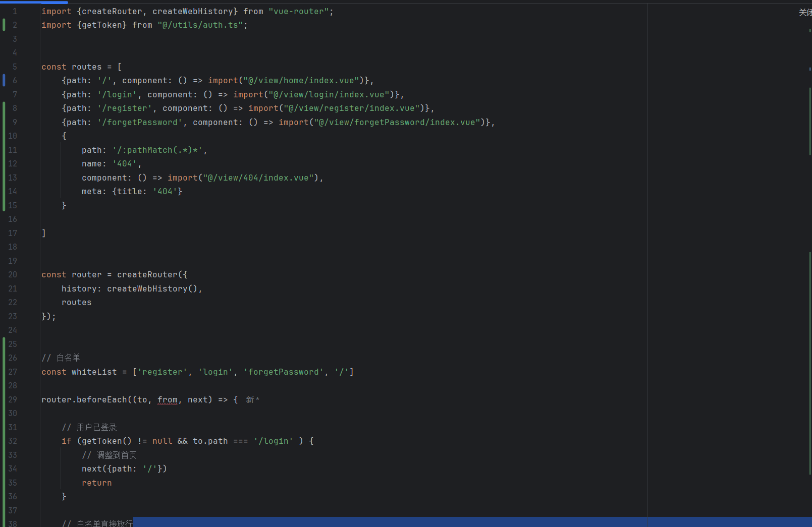Click the blue change marker beside line 6
The width and height of the screenshot is (812, 527).
[4, 81]
